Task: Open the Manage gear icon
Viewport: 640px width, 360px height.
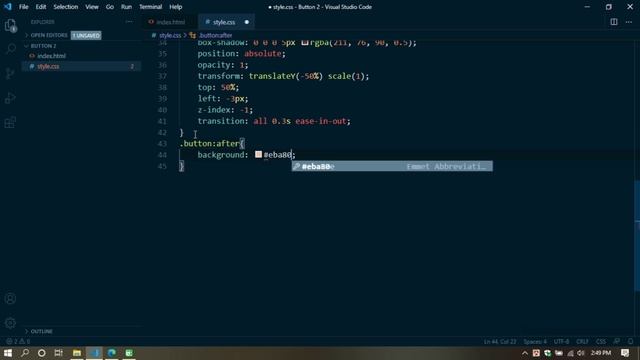Action: [11, 323]
